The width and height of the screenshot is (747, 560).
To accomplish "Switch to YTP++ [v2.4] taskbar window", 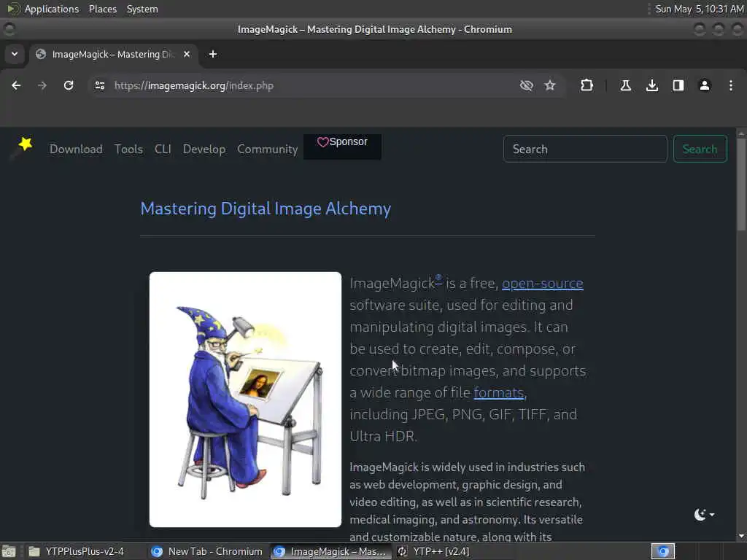I will pyautogui.click(x=433, y=551).
